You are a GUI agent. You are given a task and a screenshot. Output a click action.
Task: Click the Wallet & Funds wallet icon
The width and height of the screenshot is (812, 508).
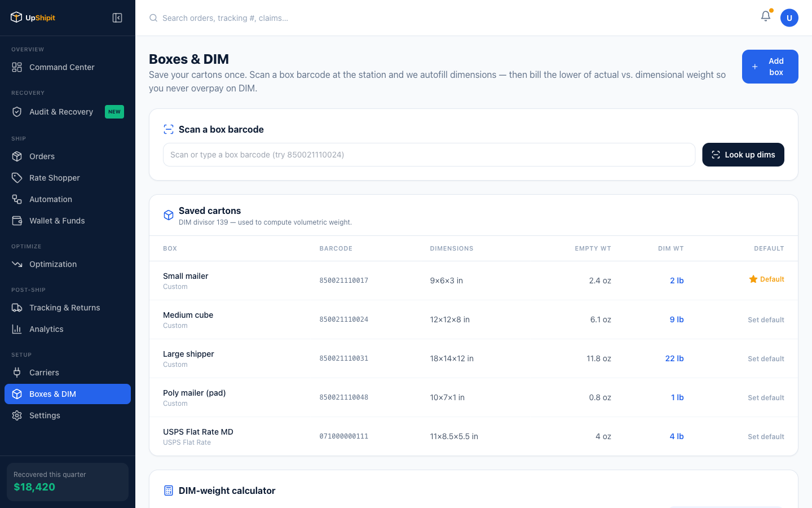(17, 221)
